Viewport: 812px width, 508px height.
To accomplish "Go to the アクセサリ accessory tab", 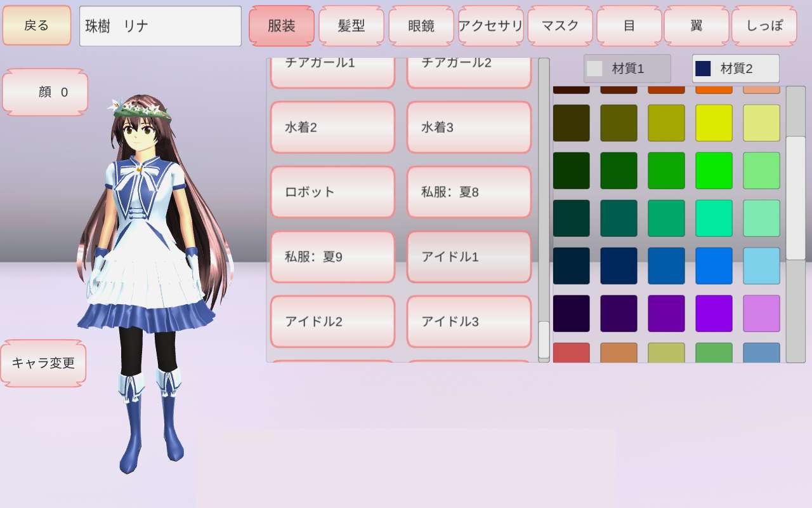I will (491, 25).
